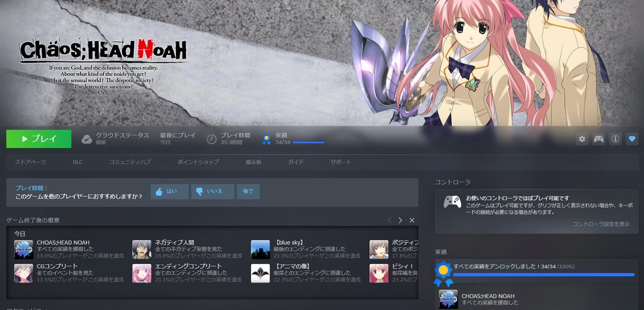Click the エンディングコンプリート achievement title

coord(188,266)
